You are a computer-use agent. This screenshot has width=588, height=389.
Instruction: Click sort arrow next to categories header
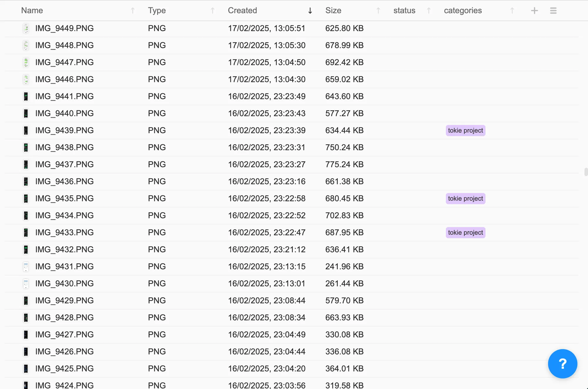point(512,11)
